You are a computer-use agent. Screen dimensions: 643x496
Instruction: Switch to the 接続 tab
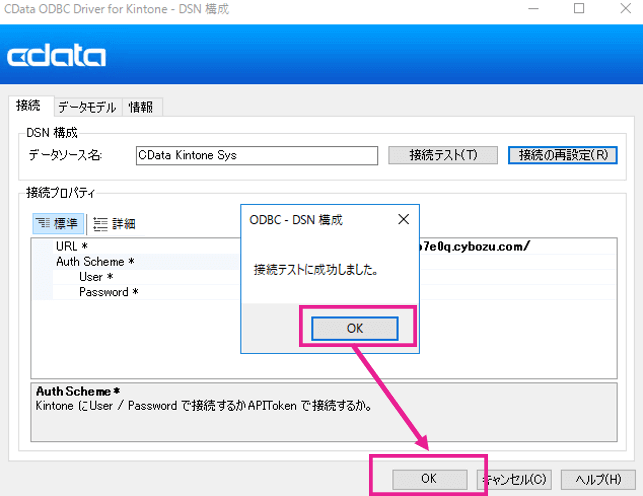pyautogui.click(x=29, y=106)
